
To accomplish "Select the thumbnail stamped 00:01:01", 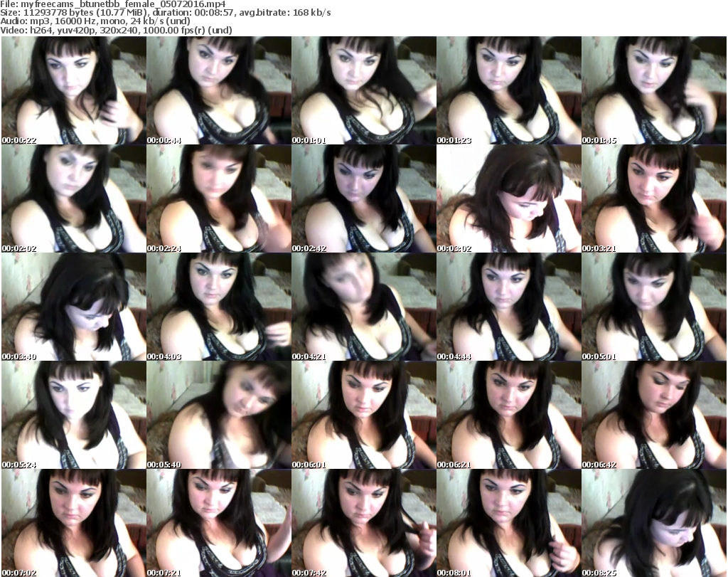I will (363, 90).
